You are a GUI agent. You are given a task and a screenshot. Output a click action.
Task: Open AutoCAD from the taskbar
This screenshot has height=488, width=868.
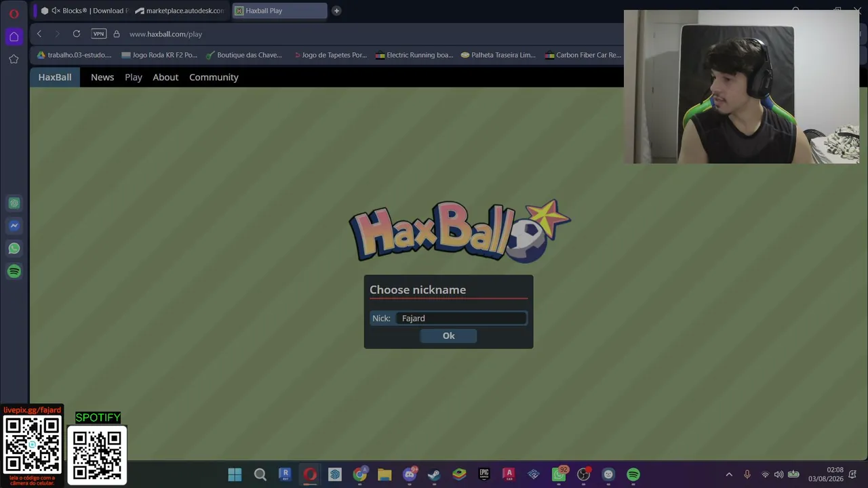tap(509, 474)
